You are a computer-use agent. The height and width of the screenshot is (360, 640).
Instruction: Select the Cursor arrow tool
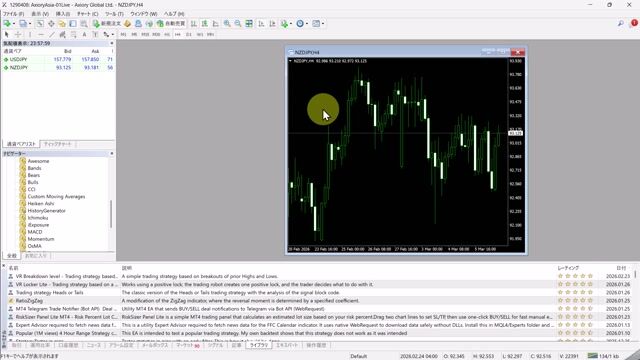(7, 35)
